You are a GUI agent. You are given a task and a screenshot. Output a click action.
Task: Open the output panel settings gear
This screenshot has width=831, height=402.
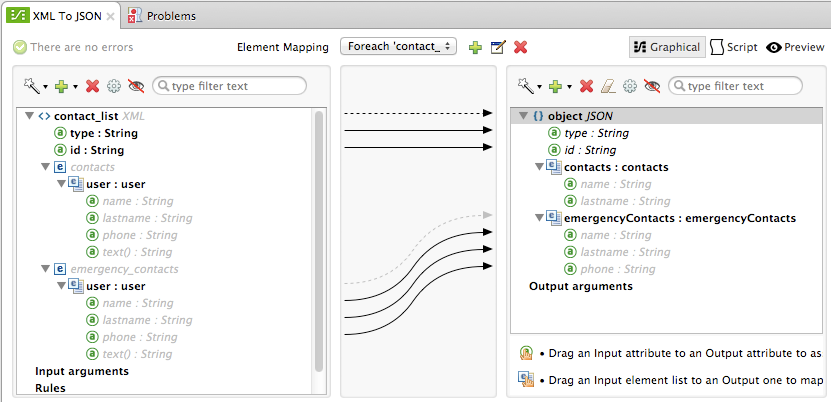click(630, 87)
